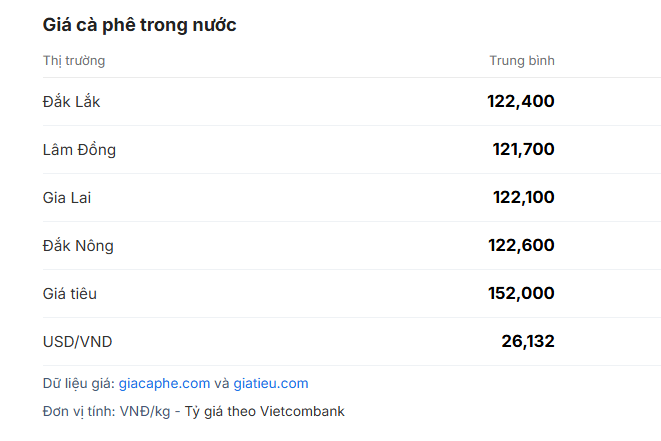Image resolution: width=661 pixels, height=441 pixels.
Task: Click the 122,600 price for Đắk Nông
Action: click(521, 245)
